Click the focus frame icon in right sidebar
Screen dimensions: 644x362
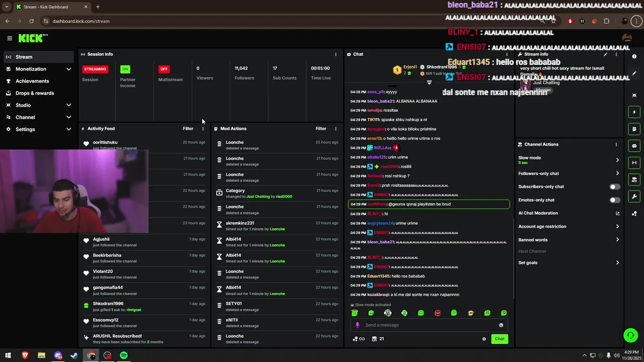(634, 96)
